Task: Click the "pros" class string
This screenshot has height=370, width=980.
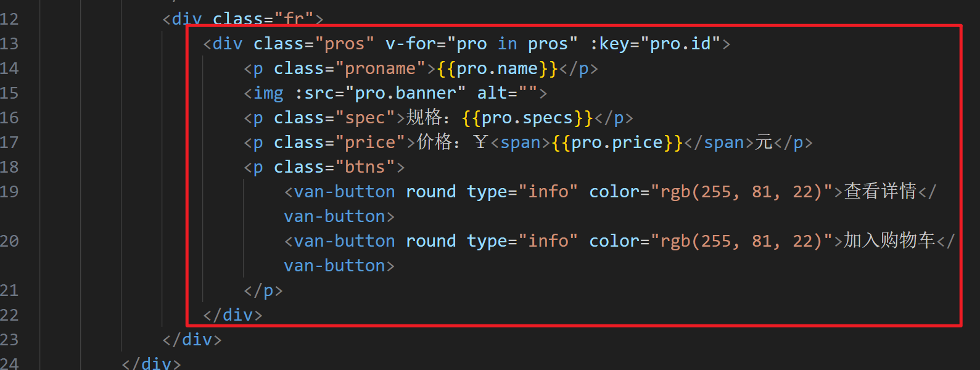Action: (345, 44)
